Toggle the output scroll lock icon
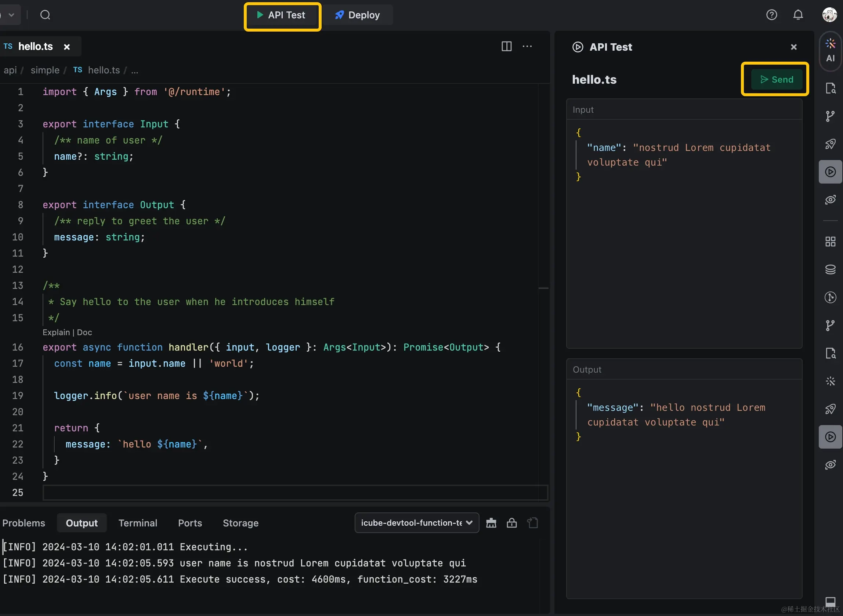 click(511, 523)
